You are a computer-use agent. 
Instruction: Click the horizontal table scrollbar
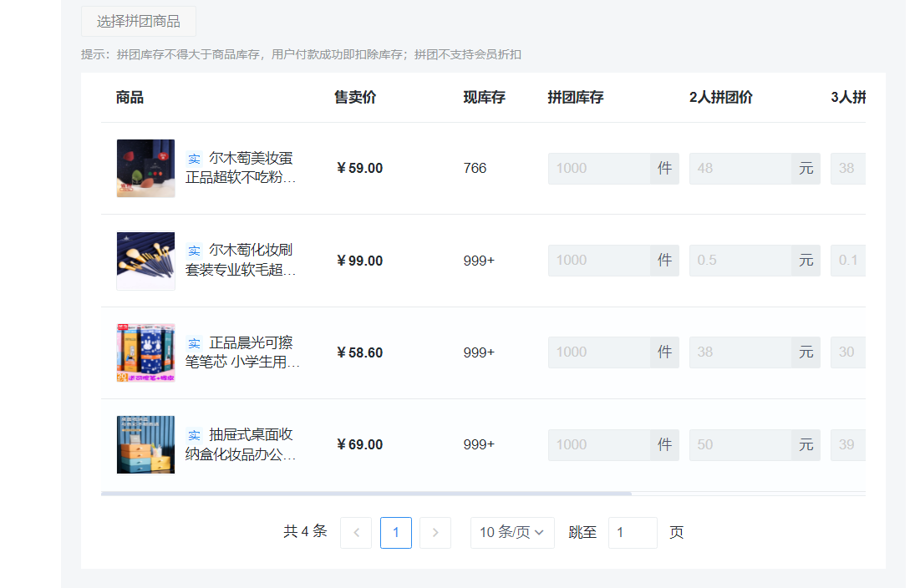366,494
